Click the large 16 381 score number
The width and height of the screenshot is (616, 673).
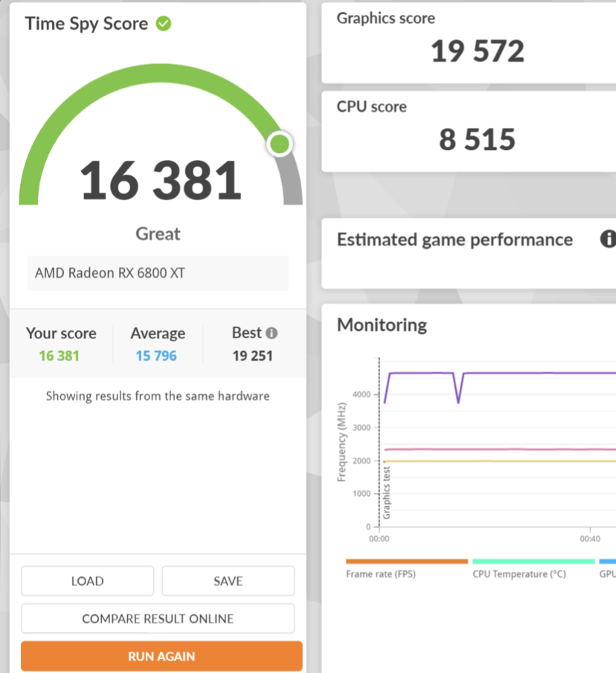pos(161,180)
